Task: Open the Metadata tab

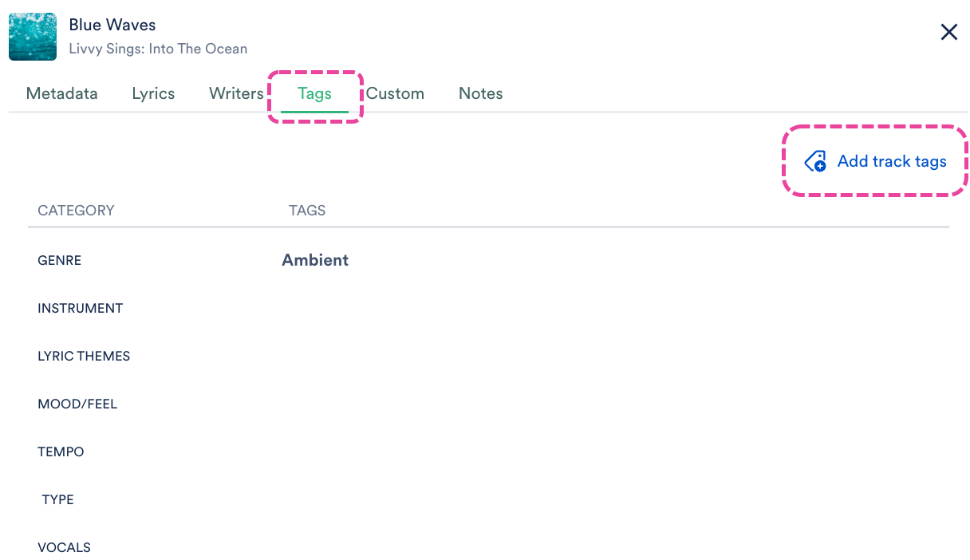Action: [x=62, y=93]
